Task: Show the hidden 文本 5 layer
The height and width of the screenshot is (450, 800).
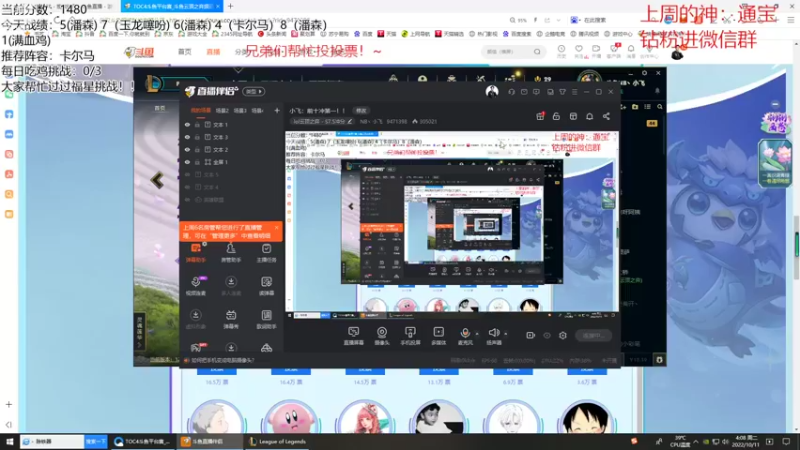Action: coord(187,174)
